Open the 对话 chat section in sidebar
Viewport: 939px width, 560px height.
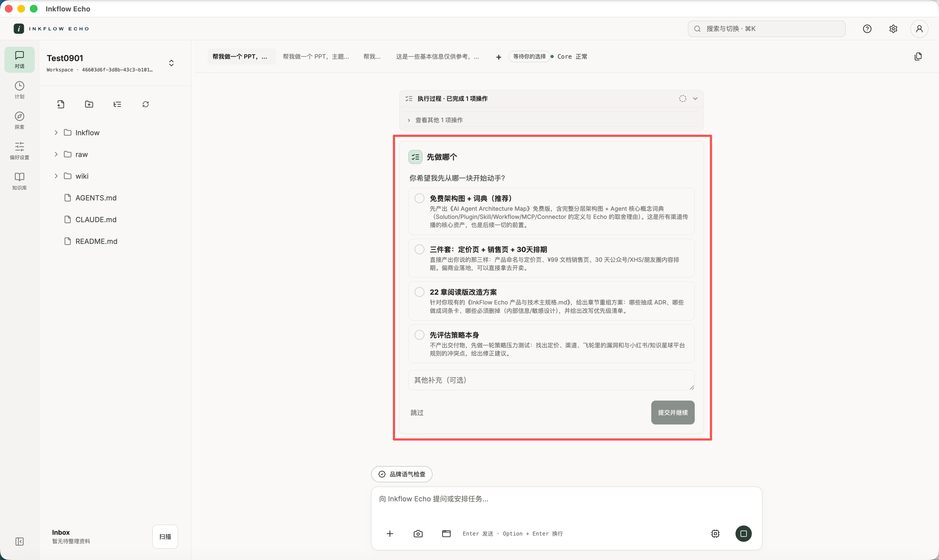(19, 60)
